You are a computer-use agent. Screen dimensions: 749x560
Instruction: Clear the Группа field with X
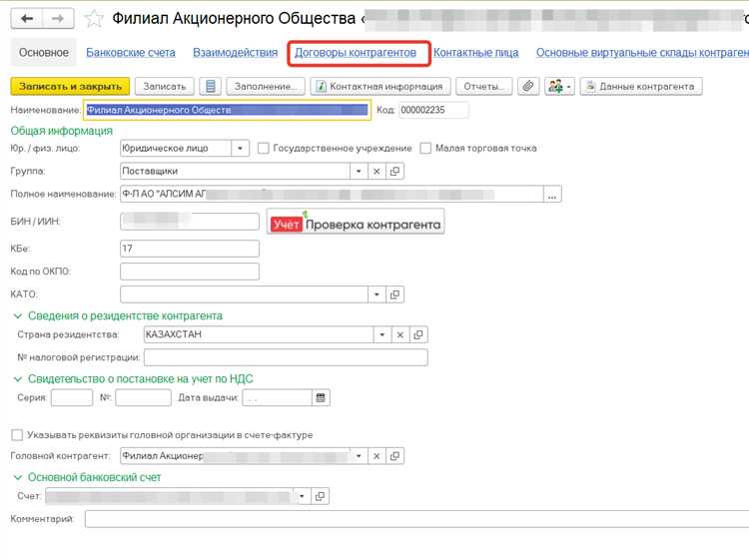coord(376,171)
